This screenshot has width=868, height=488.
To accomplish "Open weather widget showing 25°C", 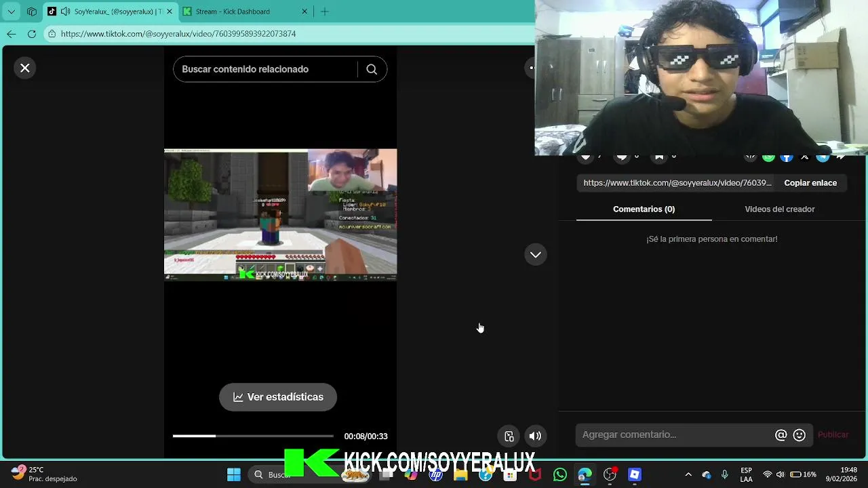I will click(44, 474).
